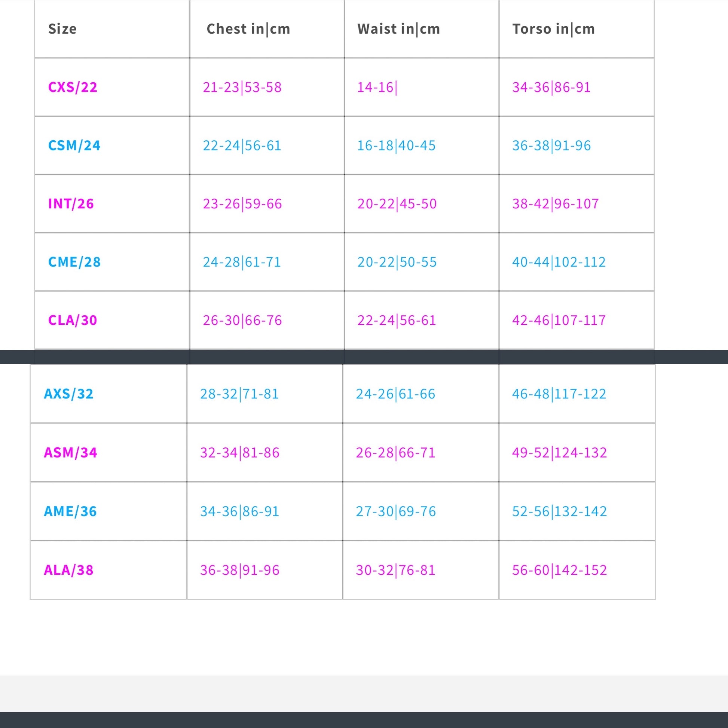Image resolution: width=728 pixels, height=728 pixels.
Task: Click chest value 28-32|71-81
Action: tap(239, 394)
